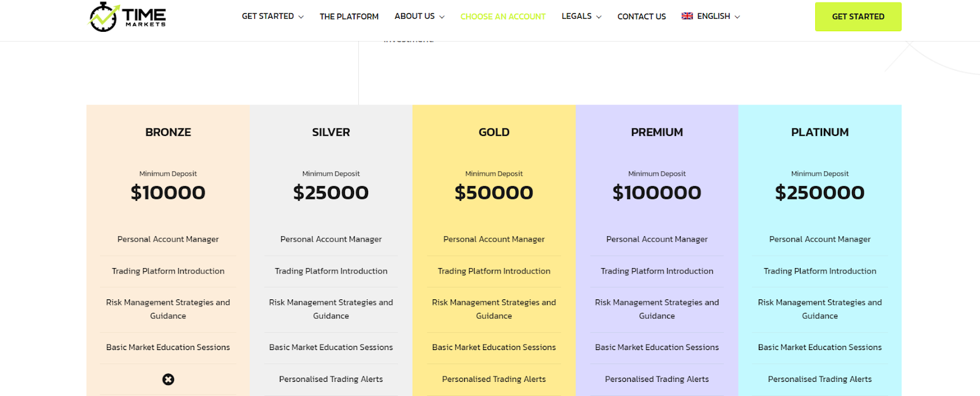980x396 pixels.
Task: Click Basic Market Education Sessions under Premium
Action: coord(657,348)
